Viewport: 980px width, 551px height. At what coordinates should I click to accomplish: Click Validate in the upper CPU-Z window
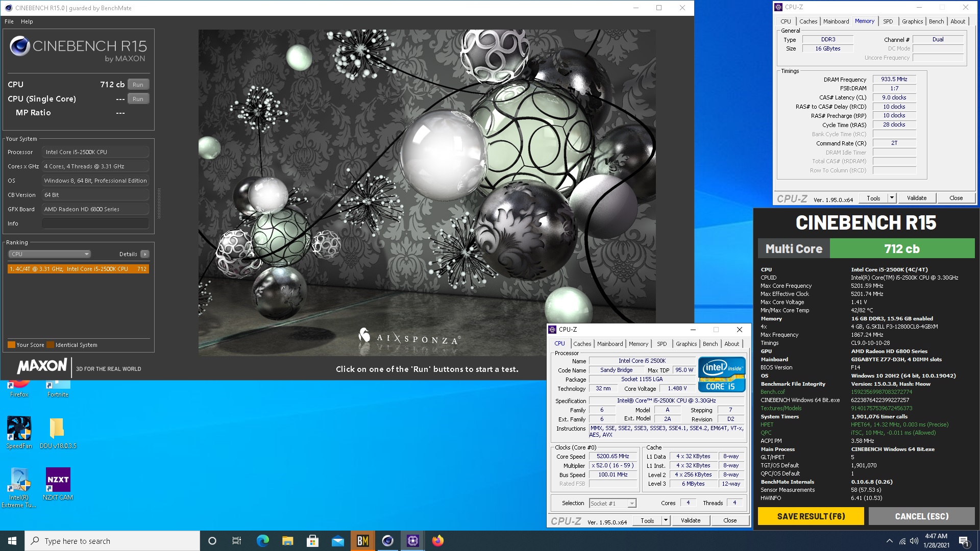click(917, 198)
